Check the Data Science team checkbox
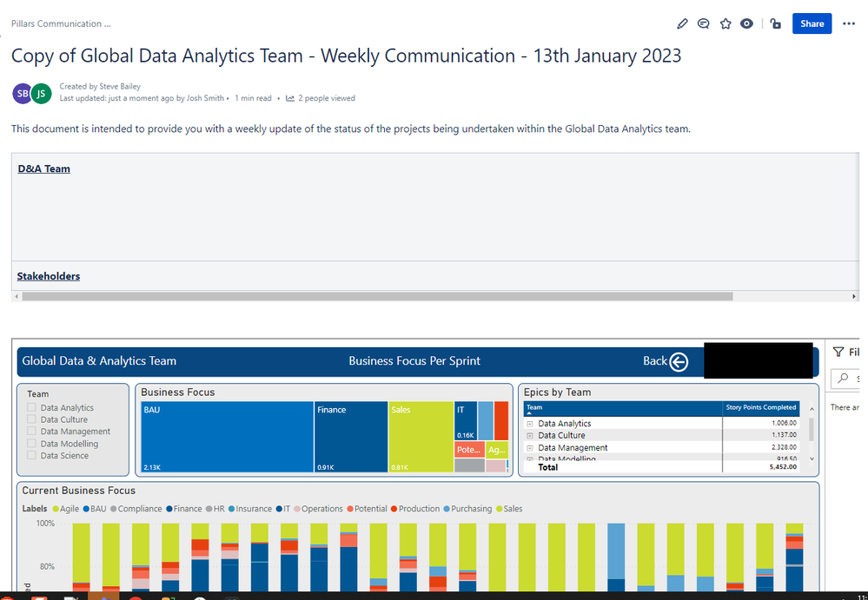 coord(31,455)
